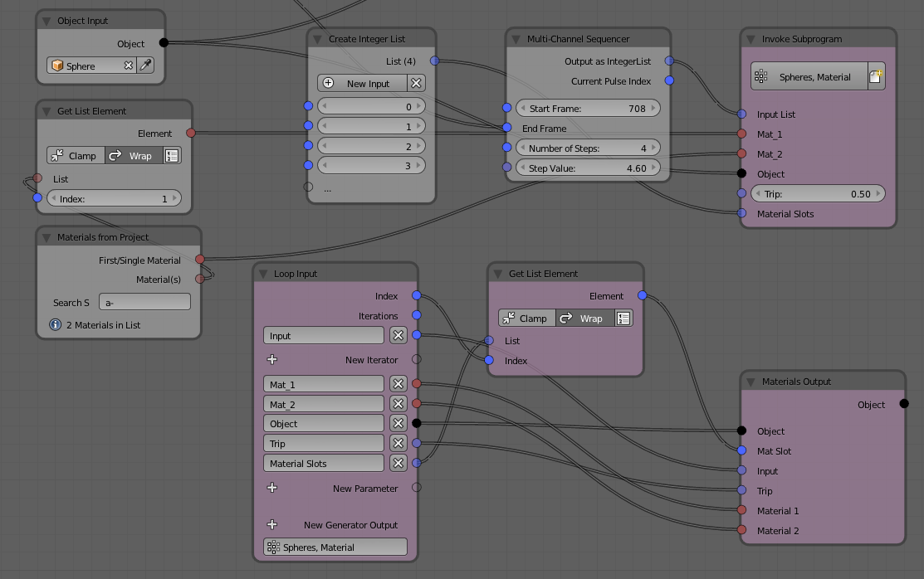Viewport: 924px width, 579px height.
Task: Collapse the Loop Input node
Action: click(x=264, y=274)
